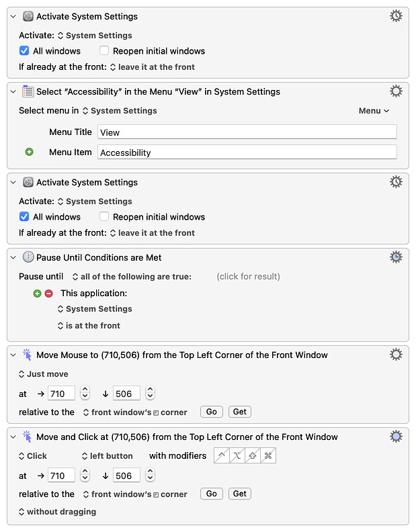Open the System Settings popup under This application
Image resolution: width=416 pixels, height=532 pixels.
click(x=95, y=309)
